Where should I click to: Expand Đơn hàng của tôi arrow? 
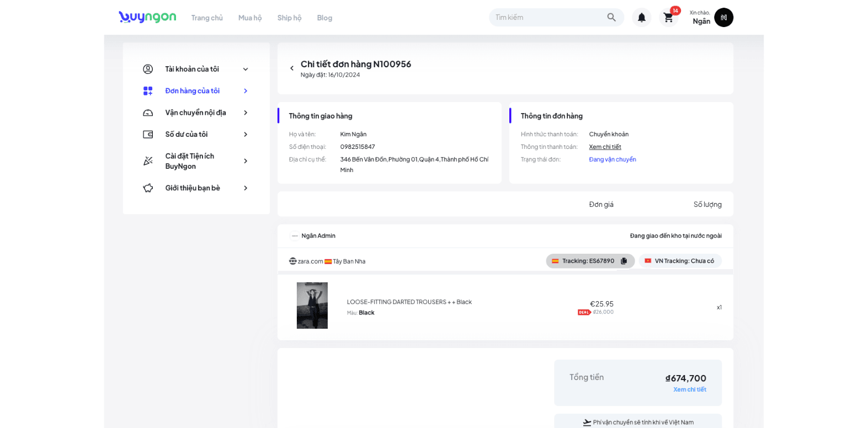[x=246, y=91]
